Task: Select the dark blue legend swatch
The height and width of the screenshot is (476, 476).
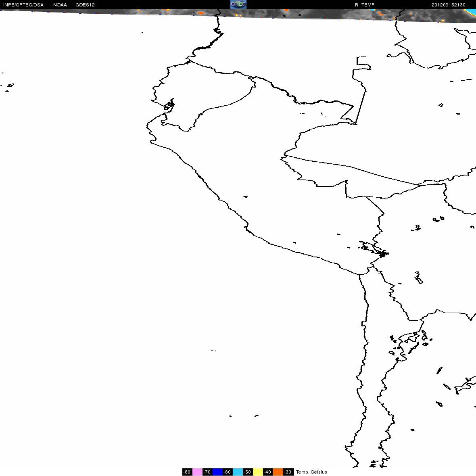Action: pyautogui.click(x=217, y=472)
